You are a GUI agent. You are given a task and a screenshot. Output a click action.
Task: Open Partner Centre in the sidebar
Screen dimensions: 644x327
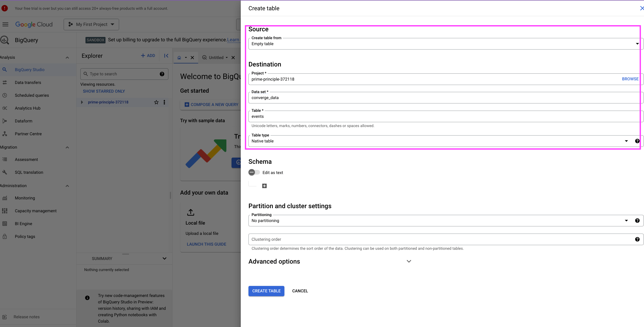click(38, 134)
